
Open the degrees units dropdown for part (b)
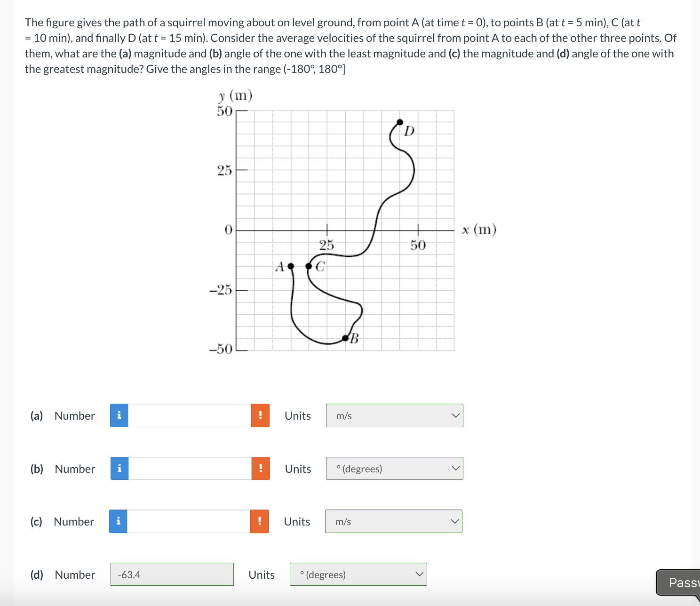coord(394,469)
